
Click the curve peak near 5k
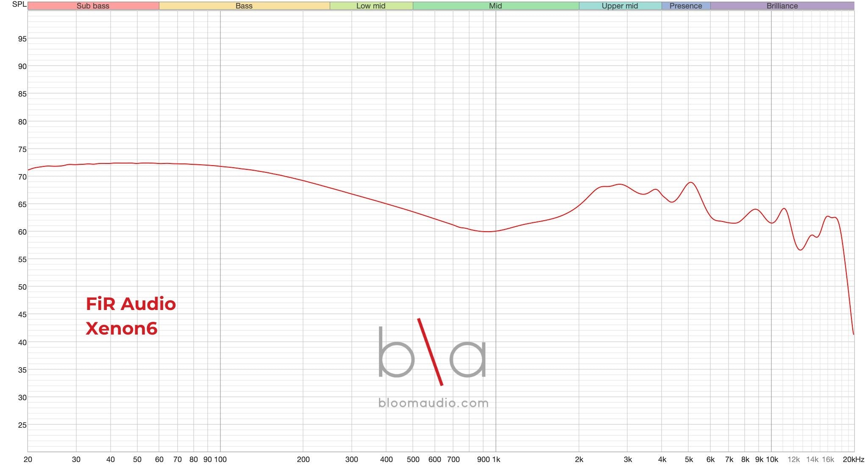coord(691,183)
